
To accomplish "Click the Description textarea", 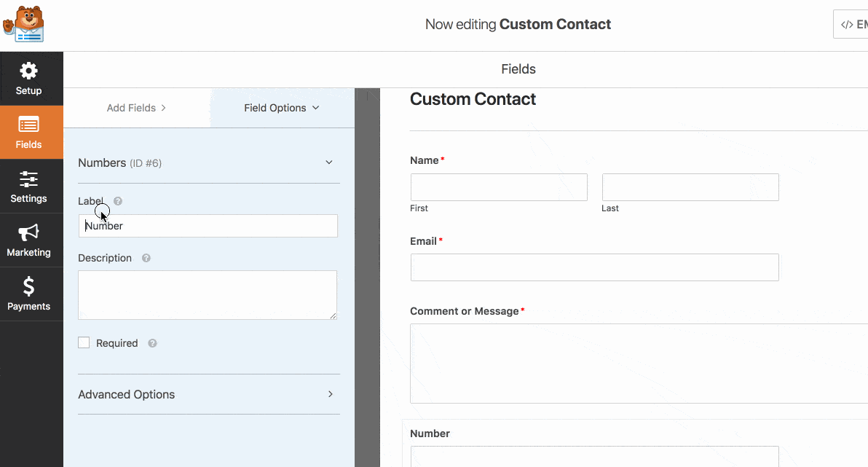I will [208, 295].
